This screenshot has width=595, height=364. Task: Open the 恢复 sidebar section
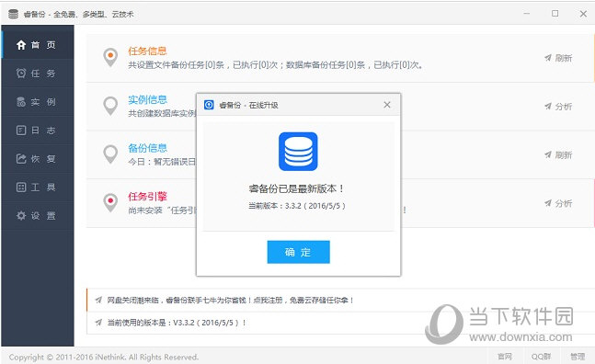click(38, 158)
